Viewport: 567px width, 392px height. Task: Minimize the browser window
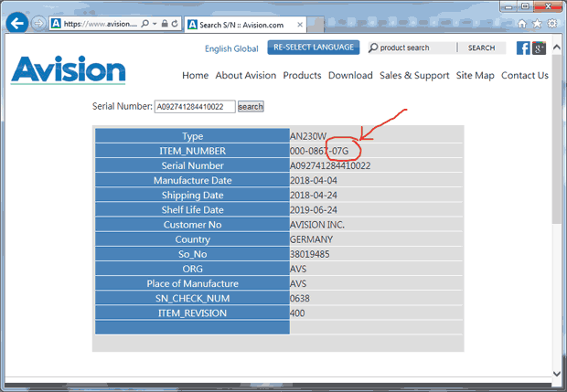point(508,6)
